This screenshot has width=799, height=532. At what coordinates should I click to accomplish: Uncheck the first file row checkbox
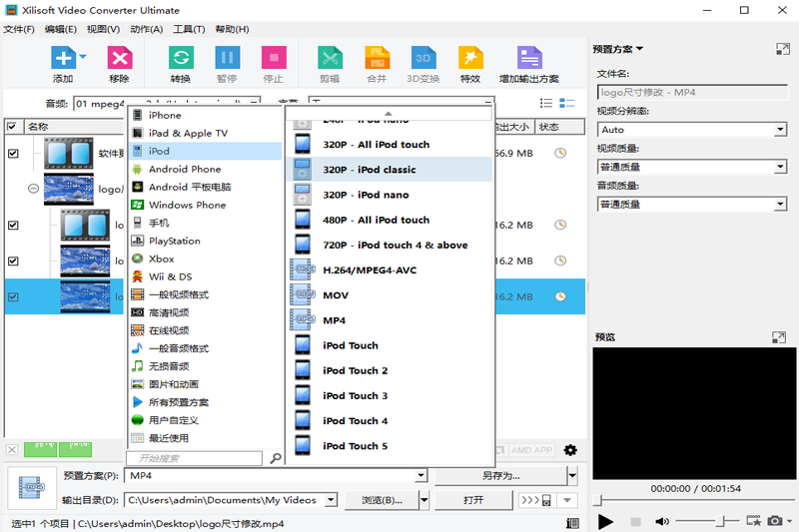[13, 154]
